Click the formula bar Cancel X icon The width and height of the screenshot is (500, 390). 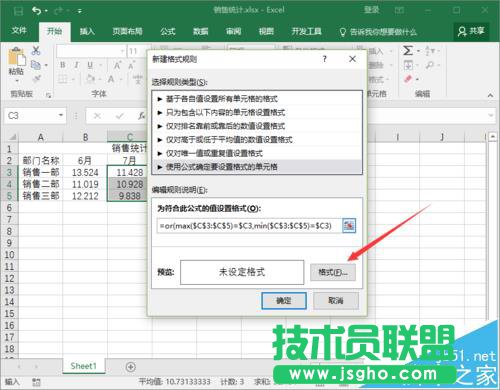click(97, 116)
